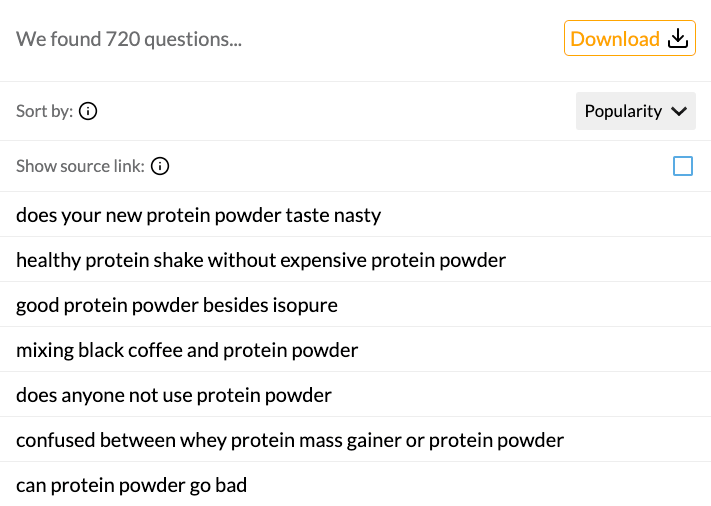The width and height of the screenshot is (711, 506).
Task: Select 'healthy protein shake without expensive protein powder'
Action: click(261, 260)
